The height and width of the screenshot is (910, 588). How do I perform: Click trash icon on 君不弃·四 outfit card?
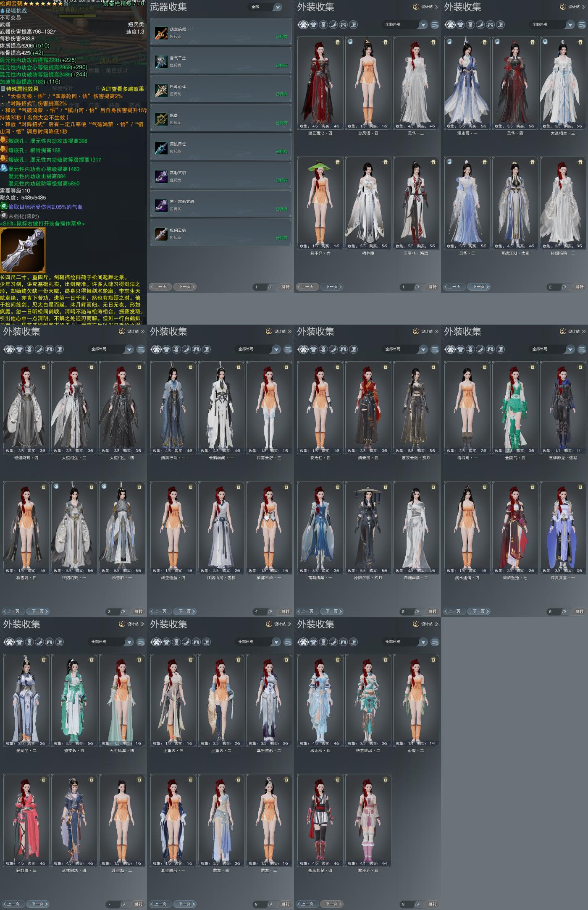[386, 779]
